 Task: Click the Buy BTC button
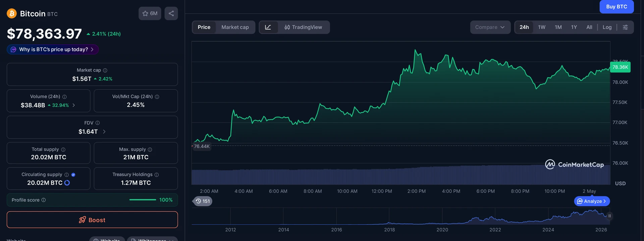click(x=616, y=7)
